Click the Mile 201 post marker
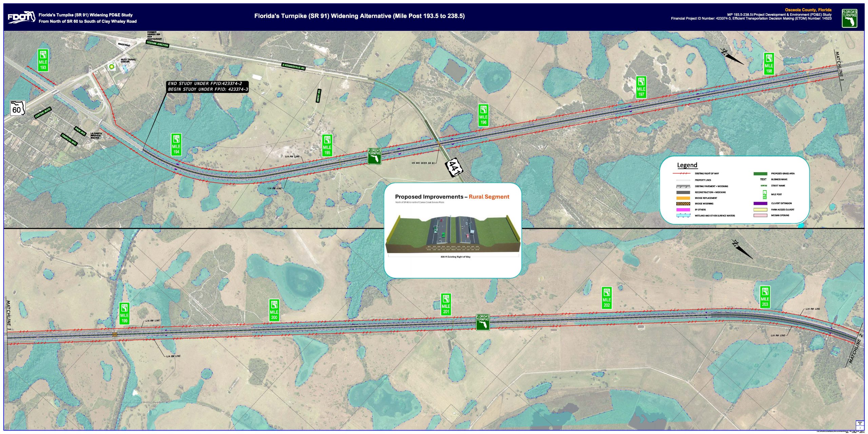This screenshot has height=434, width=868. tap(446, 304)
